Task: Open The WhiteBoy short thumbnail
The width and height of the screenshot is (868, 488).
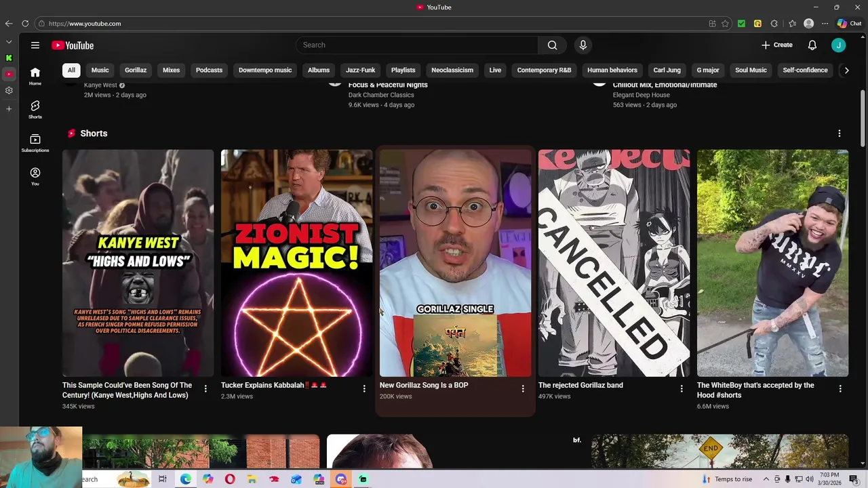Action: (x=772, y=263)
